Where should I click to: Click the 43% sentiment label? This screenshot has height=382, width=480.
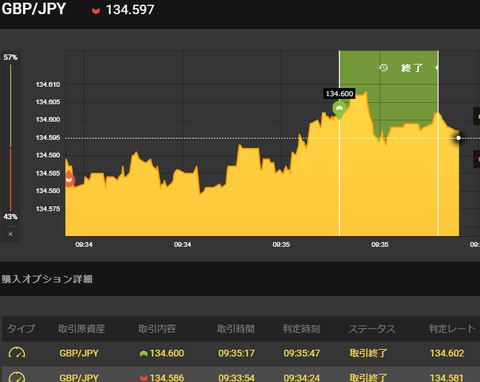[x=10, y=217]
